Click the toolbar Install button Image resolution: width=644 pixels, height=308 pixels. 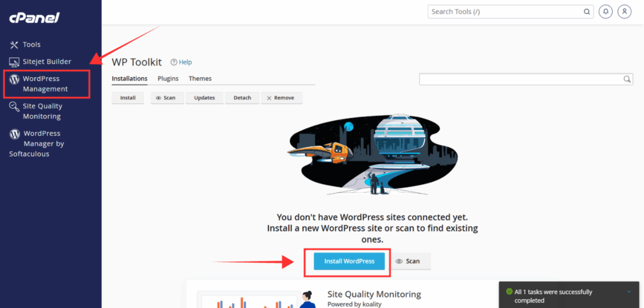pyautogui.click(x=128, y=98)
